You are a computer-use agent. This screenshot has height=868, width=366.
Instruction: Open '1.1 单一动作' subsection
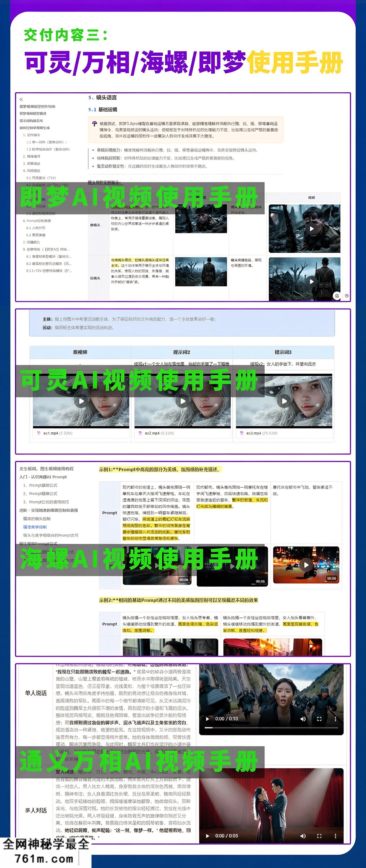[47, 142]
